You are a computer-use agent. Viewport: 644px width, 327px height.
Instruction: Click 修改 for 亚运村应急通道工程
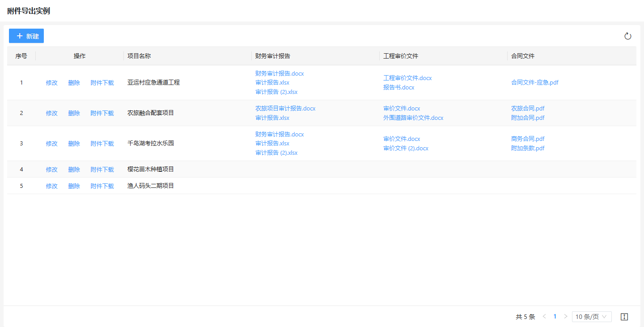click(x=51, y=83)
